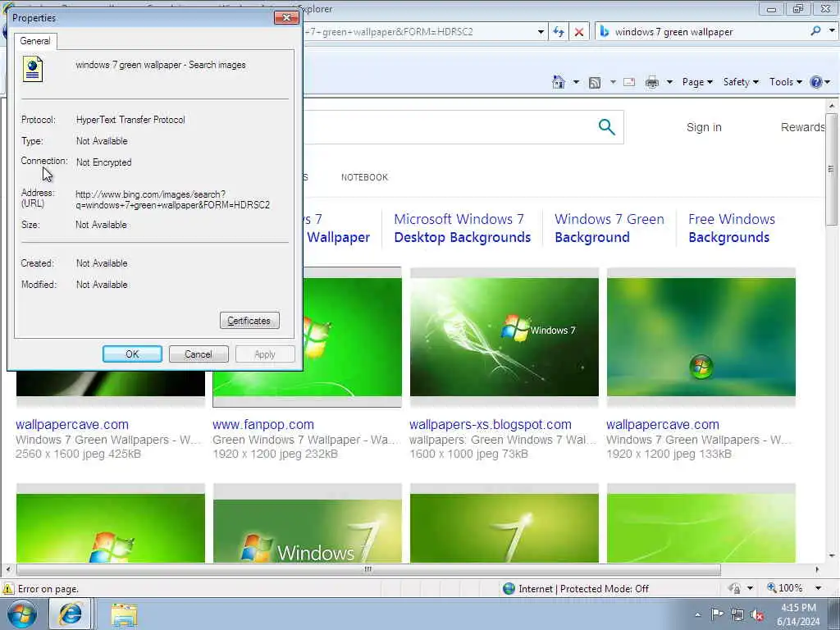Show hidden tray icons arrow
The height and width of the screenshot is (630, 840).
pos(697,615)
